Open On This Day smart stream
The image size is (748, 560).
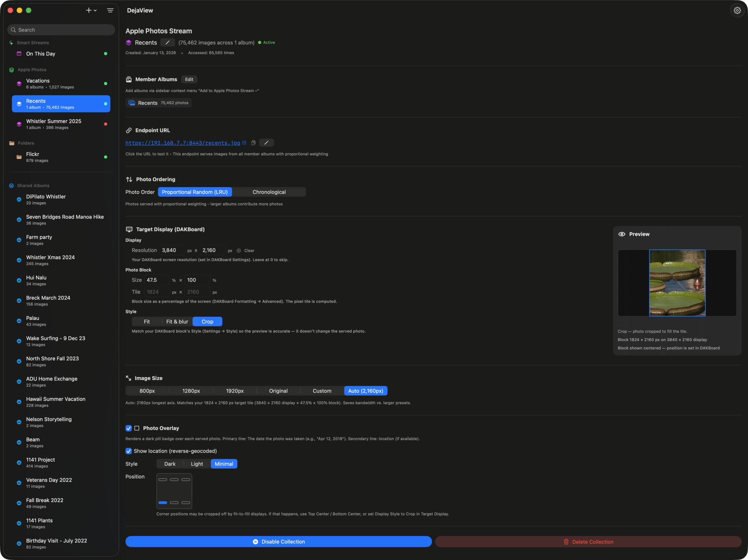coord(61,54)
